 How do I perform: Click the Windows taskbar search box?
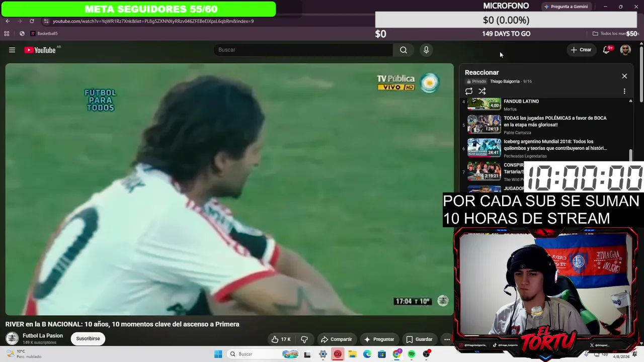[262, 354]
